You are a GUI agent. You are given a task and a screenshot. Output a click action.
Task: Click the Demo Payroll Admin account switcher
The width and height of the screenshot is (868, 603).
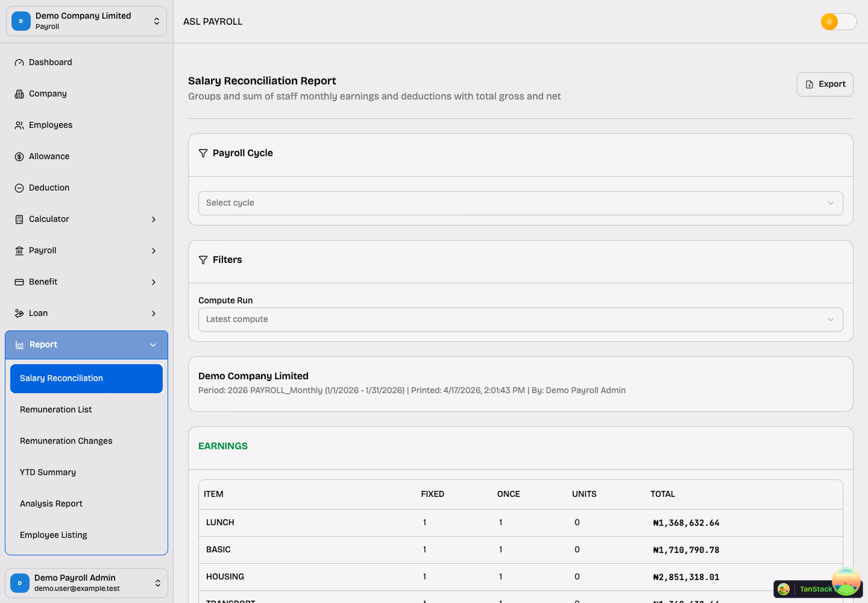click(x=86, y=582)
